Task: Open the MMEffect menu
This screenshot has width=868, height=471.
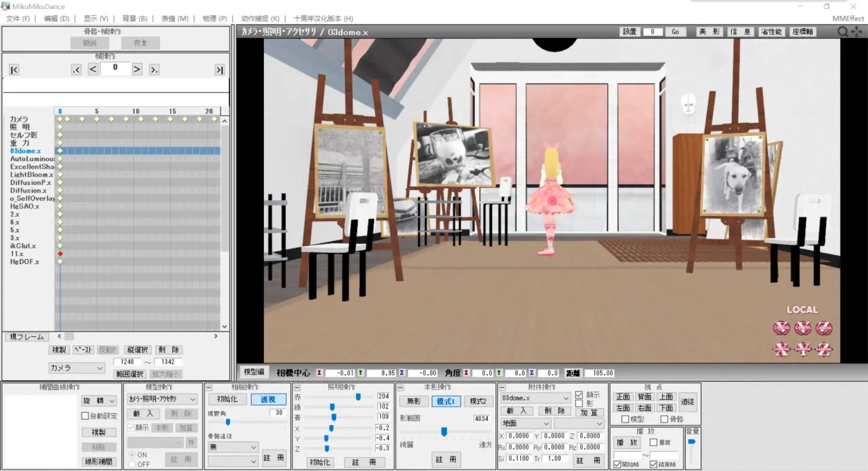Action: point(847,19)
